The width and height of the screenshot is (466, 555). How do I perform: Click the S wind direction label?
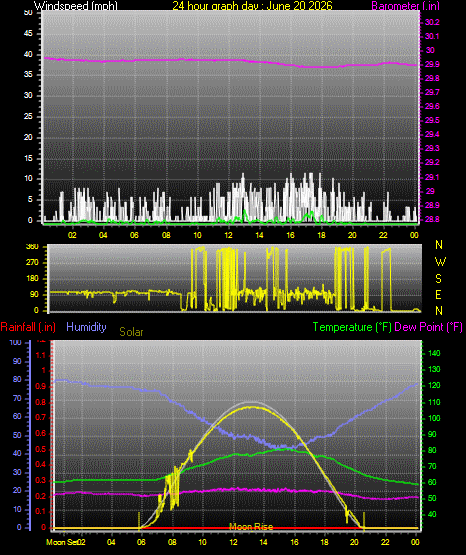click(x=438, y=279)
